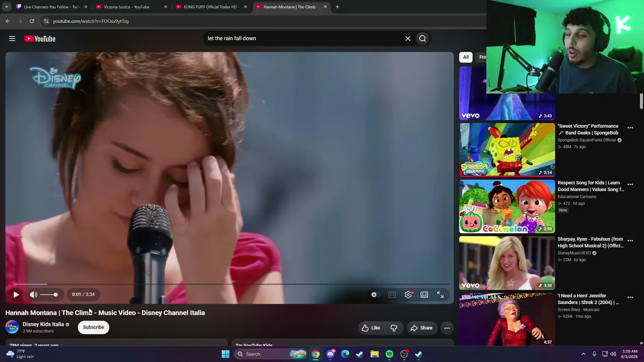Screen dimensions: 644x362
Task: Go back to previous page
Action: pyautogui.click(x=8, y=21)
